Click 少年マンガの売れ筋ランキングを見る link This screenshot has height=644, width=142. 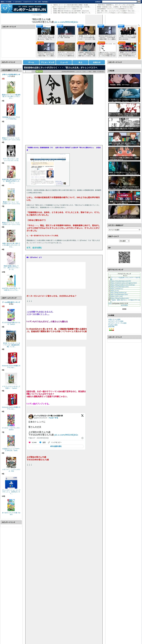11,75
